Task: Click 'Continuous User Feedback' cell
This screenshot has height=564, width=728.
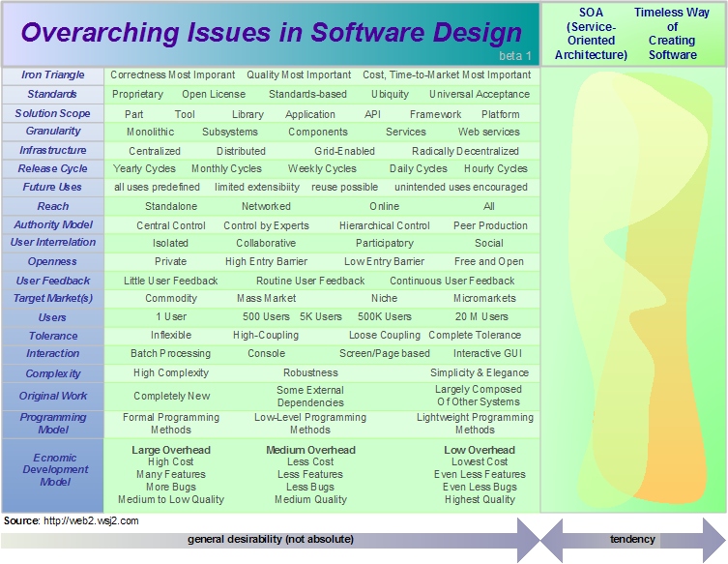Action: tap(452, 281)
